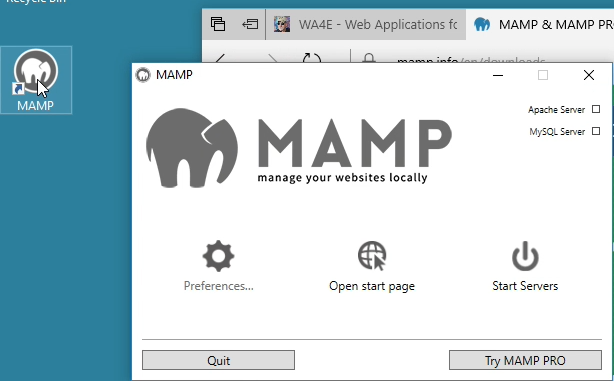
Task: Click the Apache Server label
Action: click(x=556, y=110)
